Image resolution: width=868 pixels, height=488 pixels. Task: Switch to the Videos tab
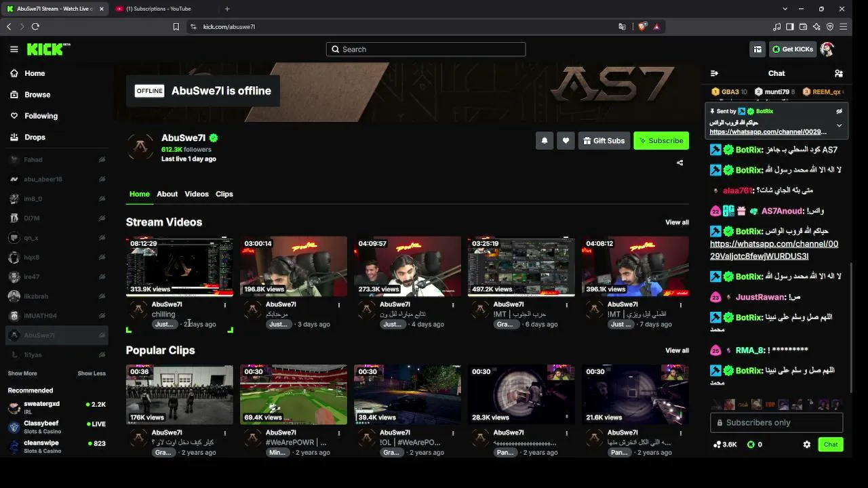(197, 194)
